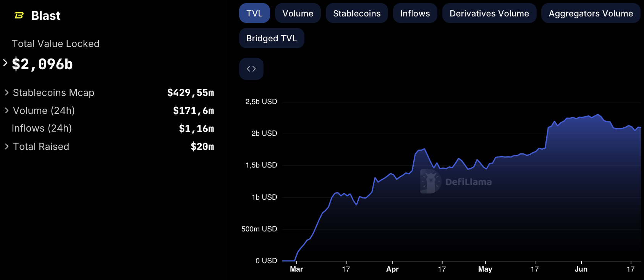Click the 1b USD axis label
Viewport: 644px width, 280px height.
pyautogui.click(x=264, y=197)
